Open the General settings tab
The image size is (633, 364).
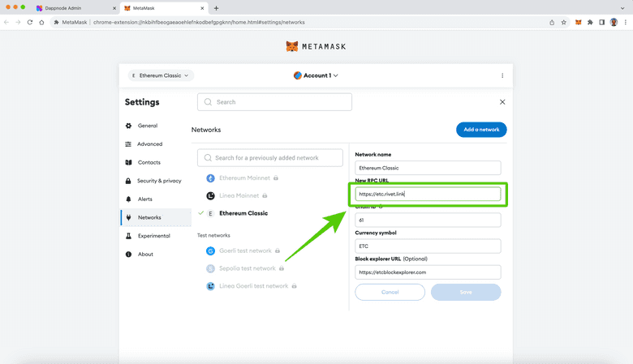click(x=147, y=126)
